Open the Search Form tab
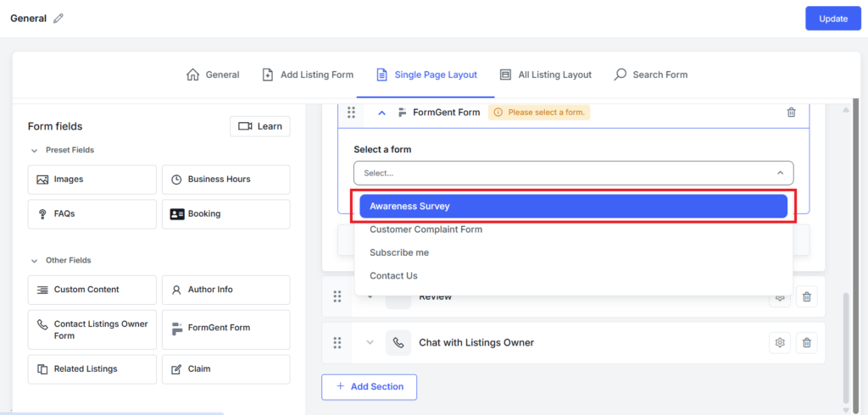 (x=650, y=75)
